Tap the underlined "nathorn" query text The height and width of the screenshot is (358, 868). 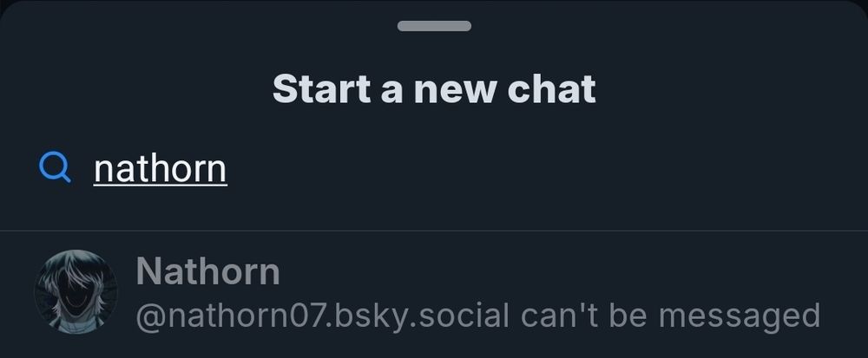pyautogui.click(x=161, y=169)
